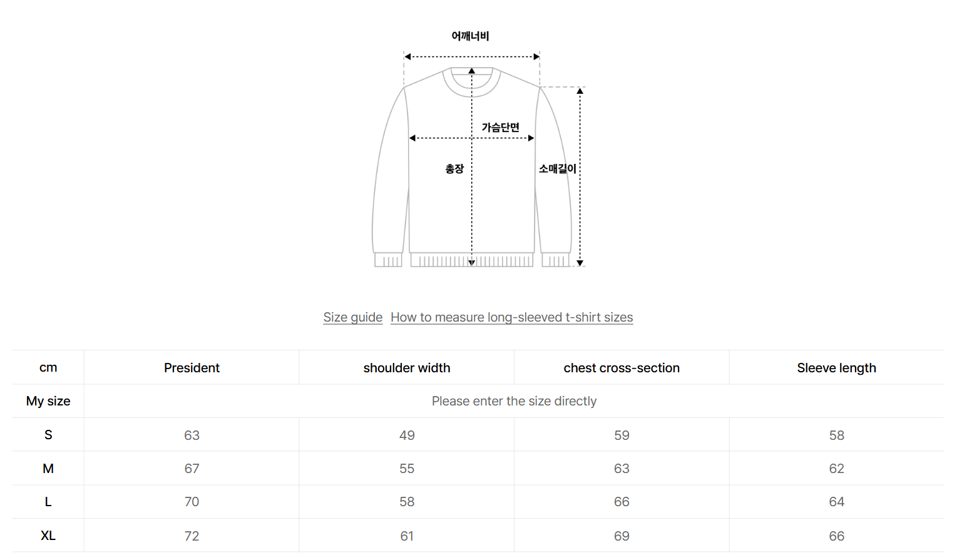Select the M size row label

[x=48, y=469]
